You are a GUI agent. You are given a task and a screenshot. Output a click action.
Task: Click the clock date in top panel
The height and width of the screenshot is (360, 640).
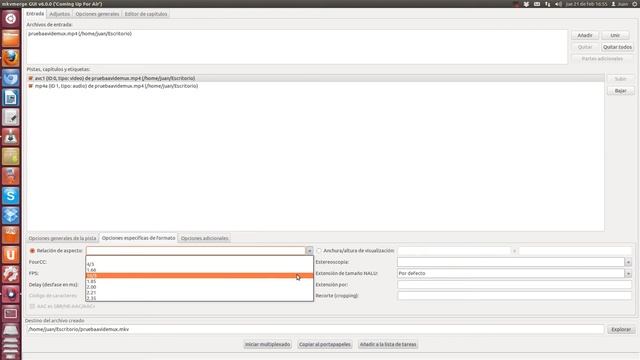point(586,4)
